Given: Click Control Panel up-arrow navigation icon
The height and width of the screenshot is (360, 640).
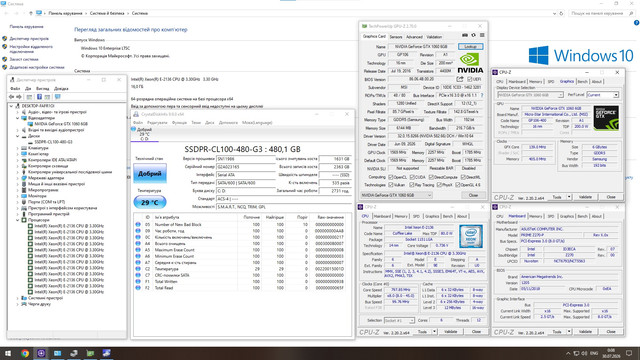Looking at the screenshot, I should 31,13.
